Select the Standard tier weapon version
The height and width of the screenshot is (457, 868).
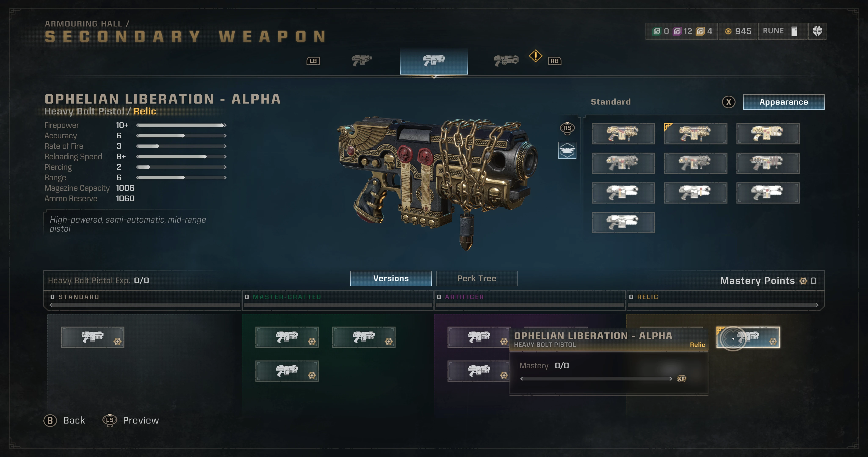(x=93, y=337)
